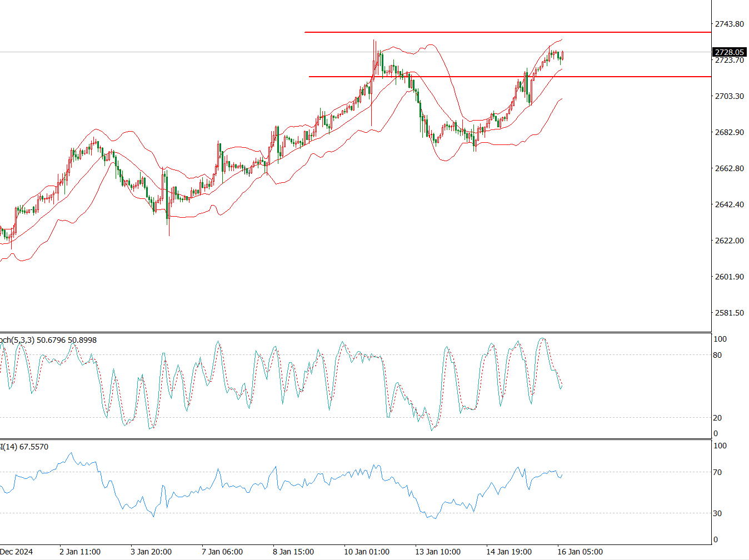Viewport: 749px width, 560px height.
Task: Select the 7 Jan 06:00 time label
Action: 222,552
